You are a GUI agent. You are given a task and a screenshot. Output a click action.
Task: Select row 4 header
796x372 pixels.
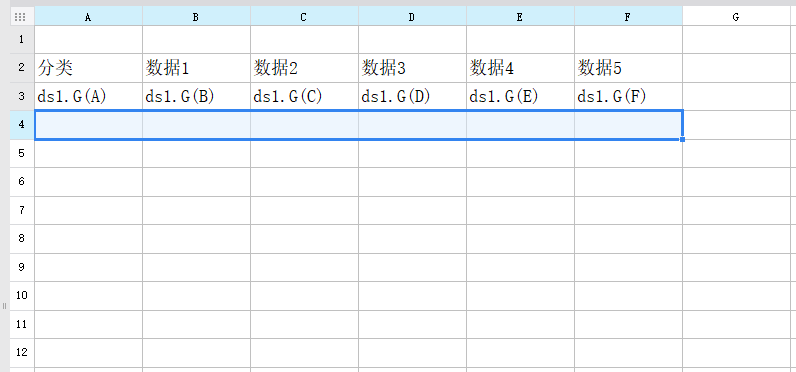pos(22,125)
